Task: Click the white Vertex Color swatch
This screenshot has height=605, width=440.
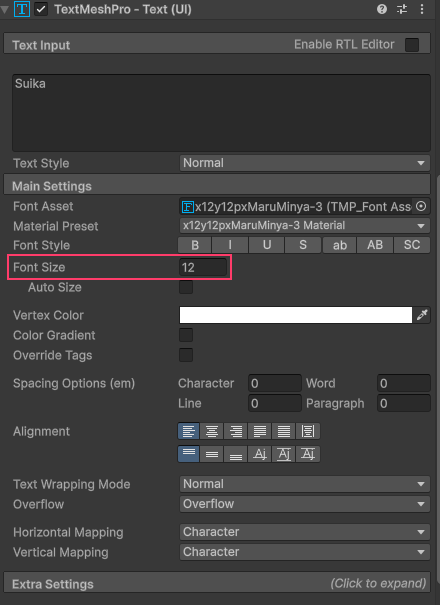Action: pyautogui.click(x=296, y=315)
